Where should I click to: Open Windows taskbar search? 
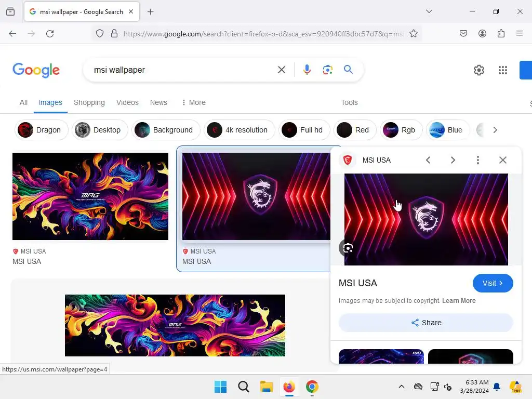pyautogui.click(x=243, y=387)
